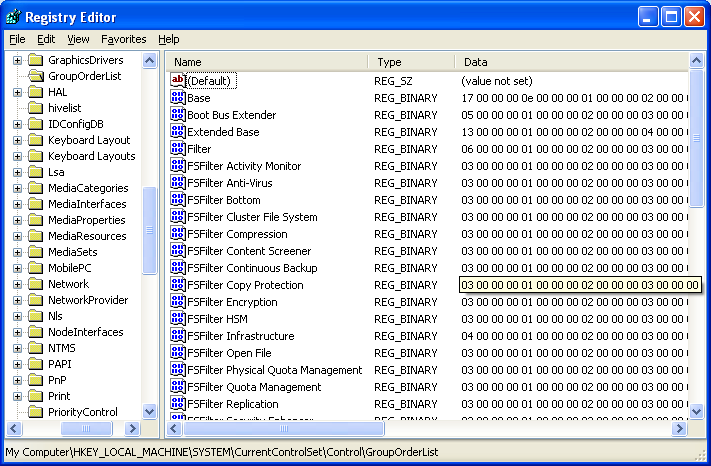Click the tree pane scroll up arrow
Screen dimensions: 711x466
[x=150, y=60]
